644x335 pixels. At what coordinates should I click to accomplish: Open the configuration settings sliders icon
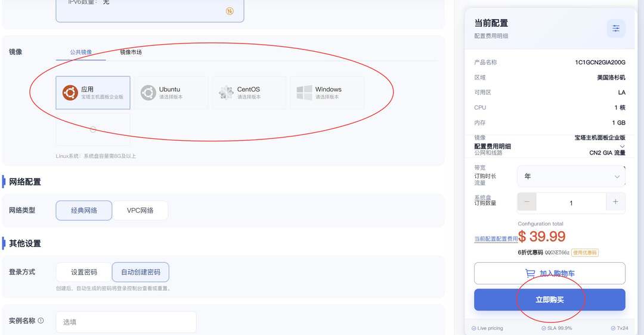coord(615,29)
